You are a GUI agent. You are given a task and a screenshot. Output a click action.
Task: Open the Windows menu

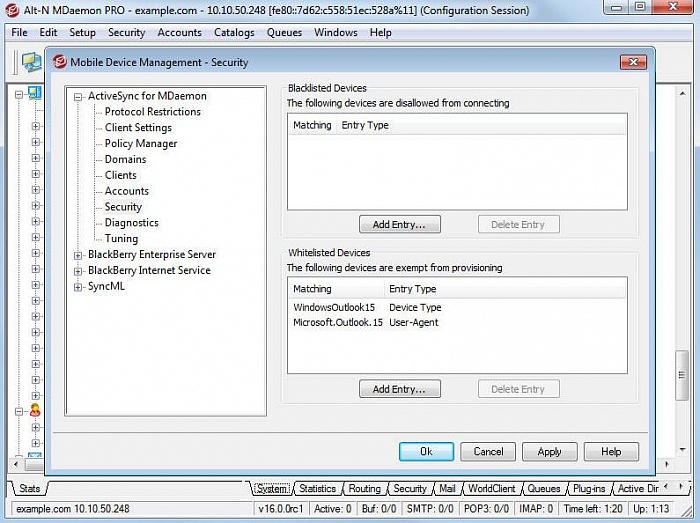336,33
